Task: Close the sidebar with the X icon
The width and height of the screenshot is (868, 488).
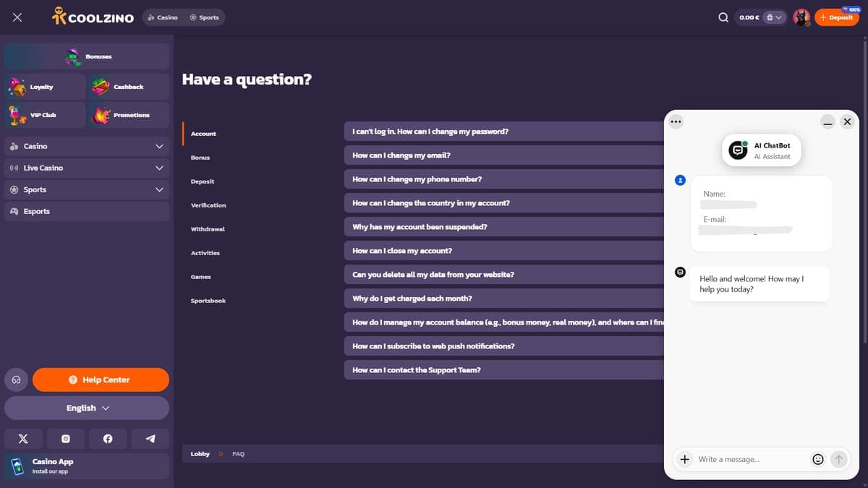Action: (x=17, y=17)
